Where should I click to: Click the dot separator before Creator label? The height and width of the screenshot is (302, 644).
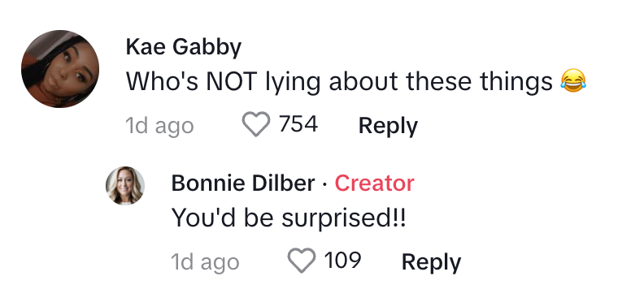point(325,185)
